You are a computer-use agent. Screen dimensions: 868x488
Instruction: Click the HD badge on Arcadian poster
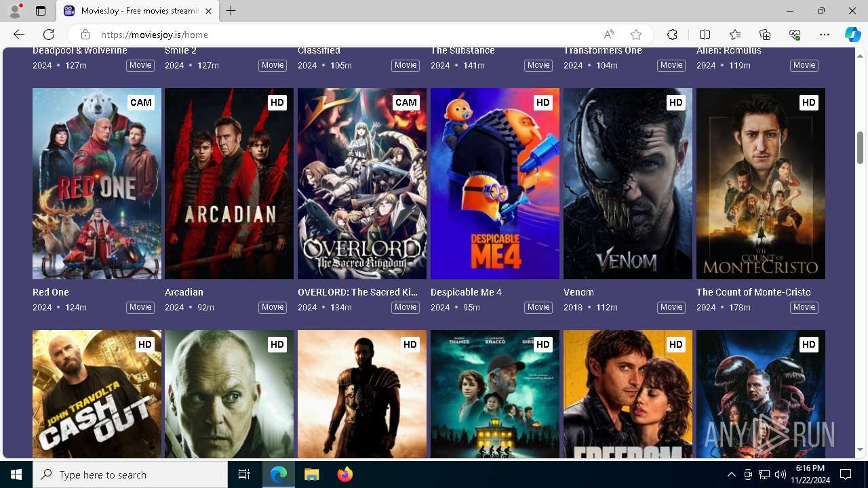(x=277, y=102)
